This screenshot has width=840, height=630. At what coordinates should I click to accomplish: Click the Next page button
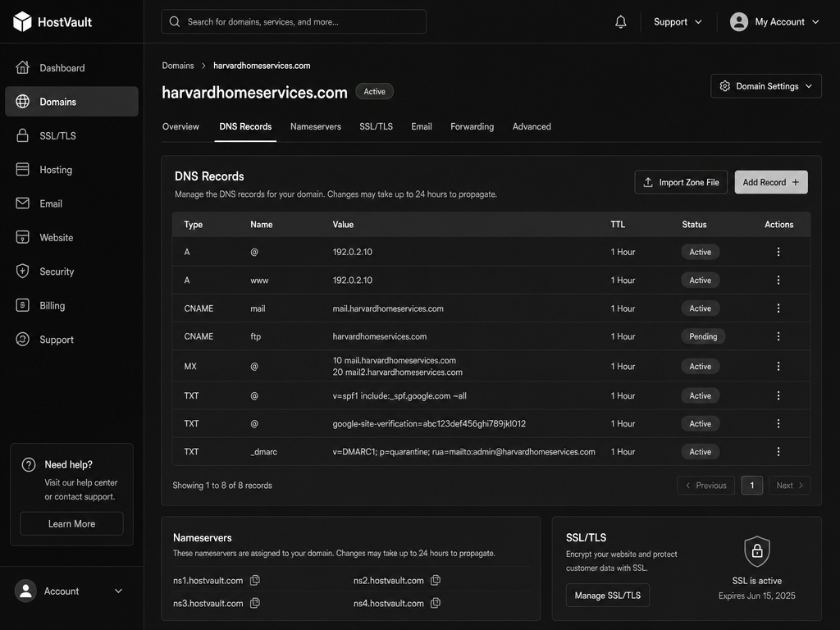coord(790,486)
